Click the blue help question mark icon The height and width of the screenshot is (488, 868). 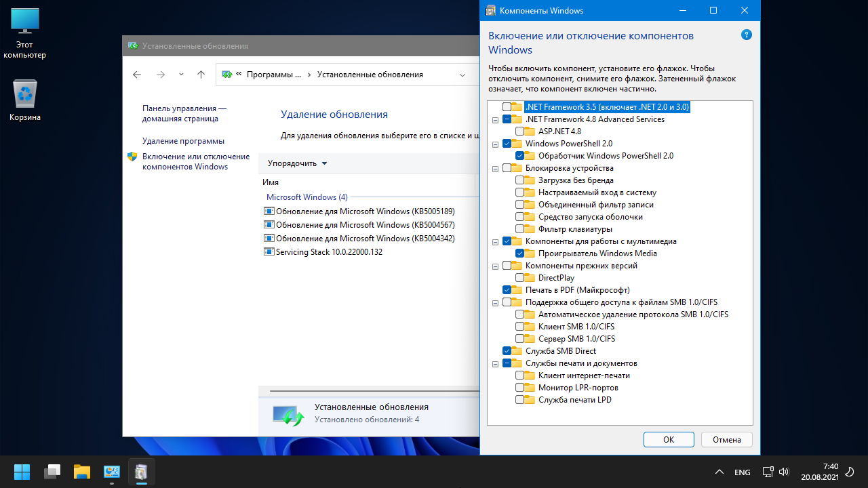pos(747,35)
